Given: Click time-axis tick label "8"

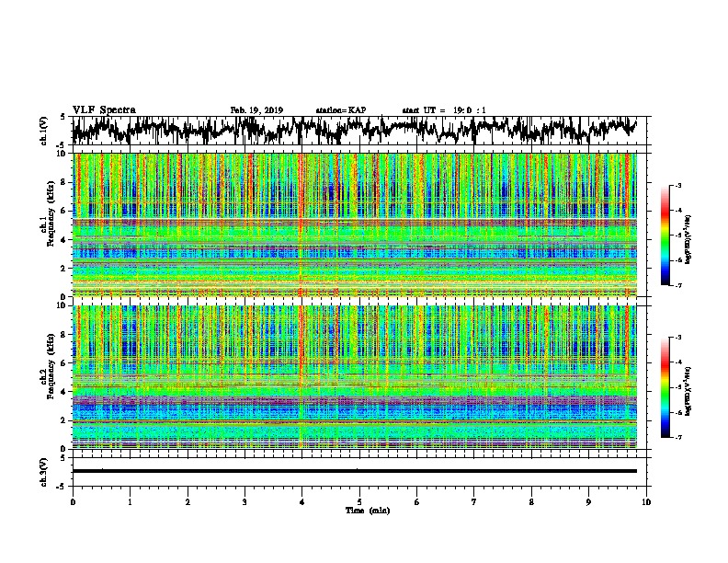Looking at the screenshot, I should tap(531, 502).
